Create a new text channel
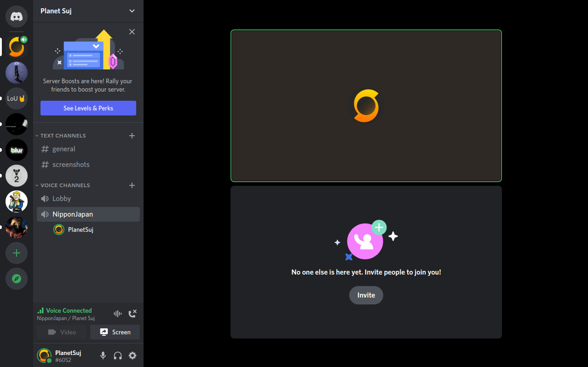588x367 pixels. [132, 136]
